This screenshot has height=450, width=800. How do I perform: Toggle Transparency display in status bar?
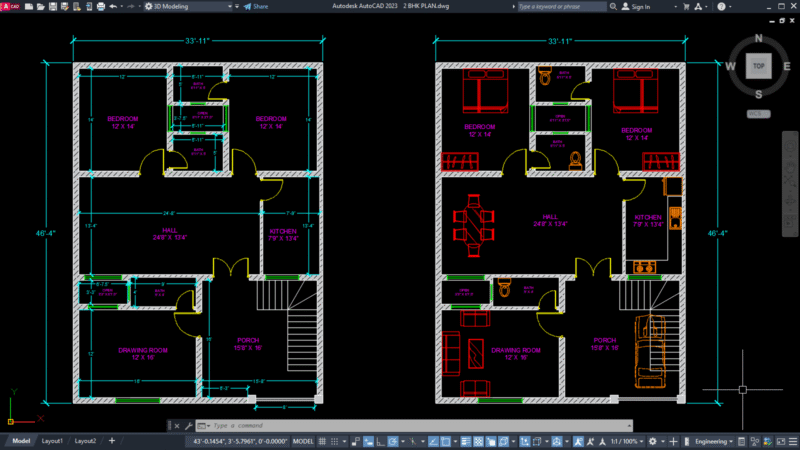click(x=478, y=441)
